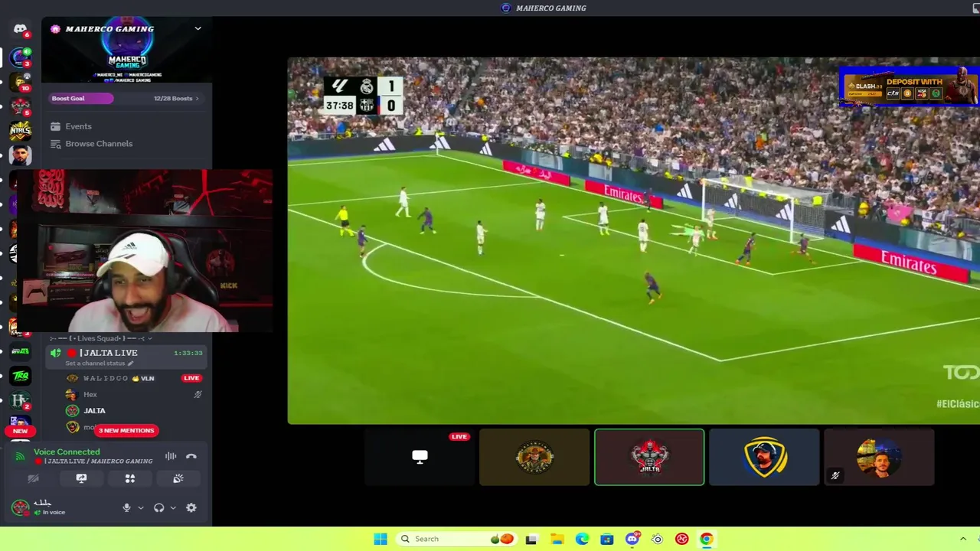The height and width of the screenshot is (551, 980).
Task: Edit 'Set a channel status' pencil
Action: 130,364
